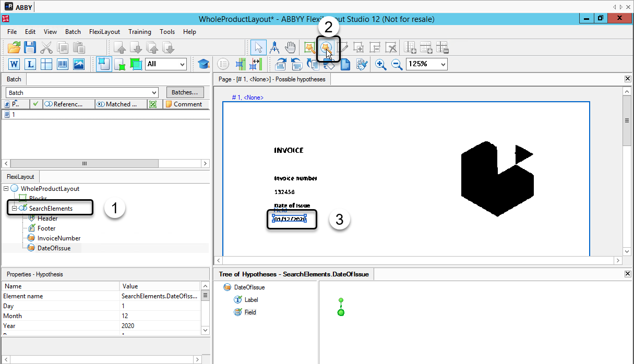
Task: Toggle the green corner region button
Action: 119,64
